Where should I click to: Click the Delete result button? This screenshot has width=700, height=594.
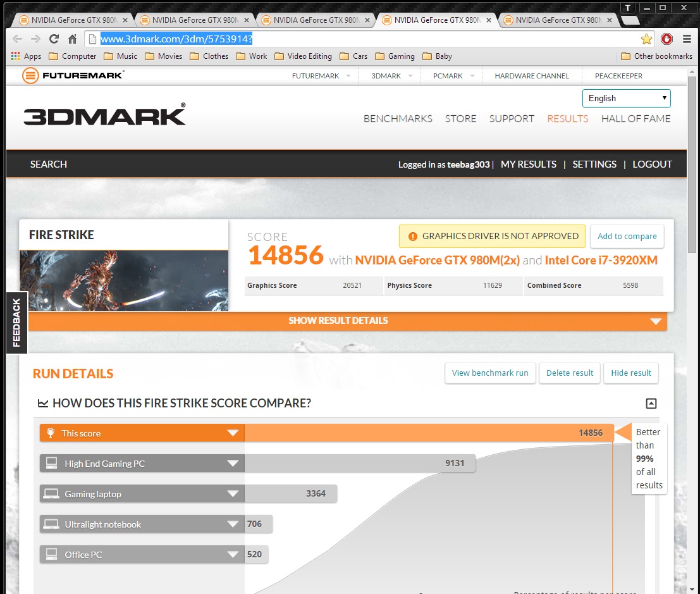point(570,373)
